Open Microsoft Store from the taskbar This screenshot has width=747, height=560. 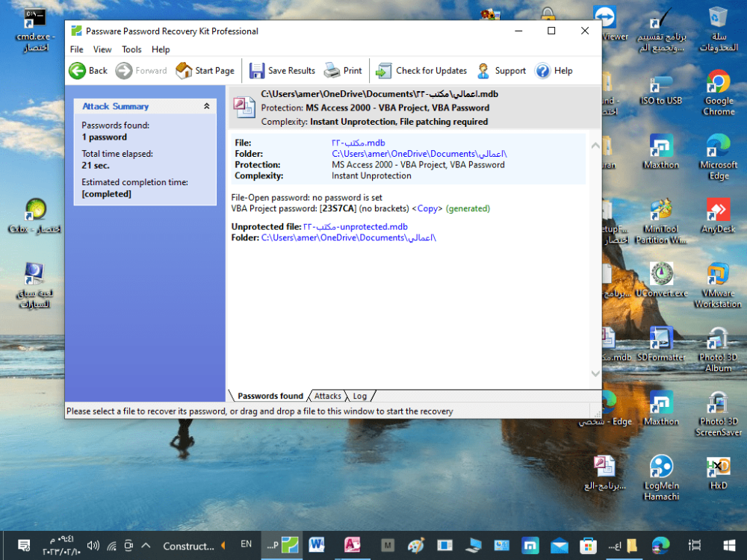pyautogui.click(x=588, y=545)
